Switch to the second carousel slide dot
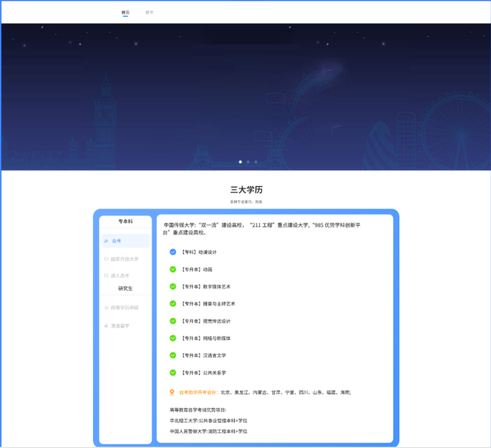 248,162
